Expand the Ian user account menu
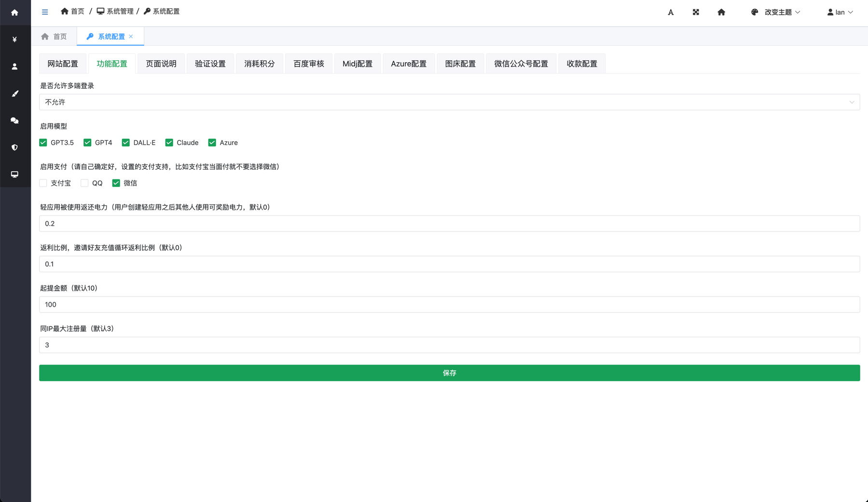The width and height of the screenshot is (868, 502). point(840,12)
